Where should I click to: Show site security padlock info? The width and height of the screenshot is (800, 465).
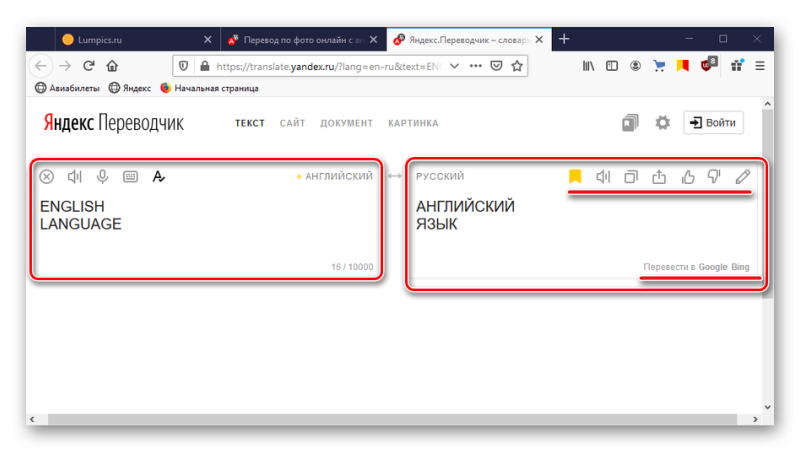(205, 66)
